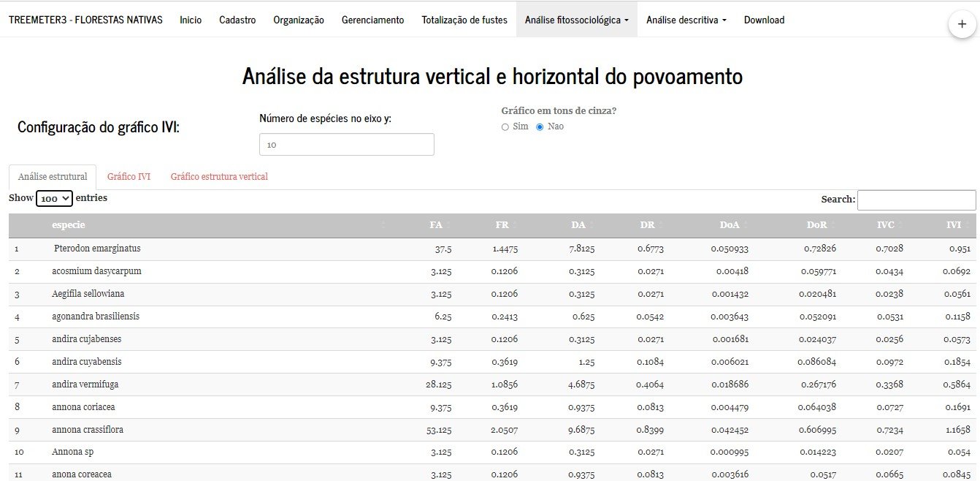Select Pterodon emarginatus species cell
Screen dimensions: 980x481
tap(97, 249)
